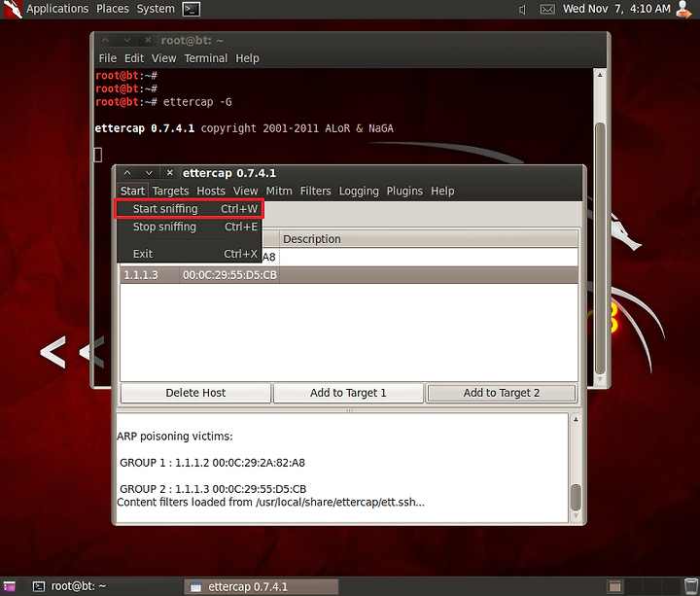Open the Applications menu in the top panel

(57, 9)
